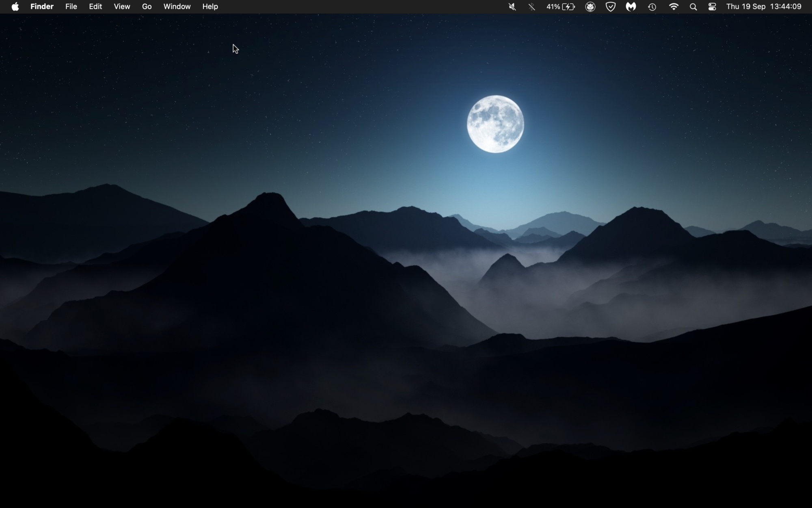The image size is (812, 508).
Task: Open the Wi-Fi status menu
Action: pyautogui.click(x=674, y=7)
